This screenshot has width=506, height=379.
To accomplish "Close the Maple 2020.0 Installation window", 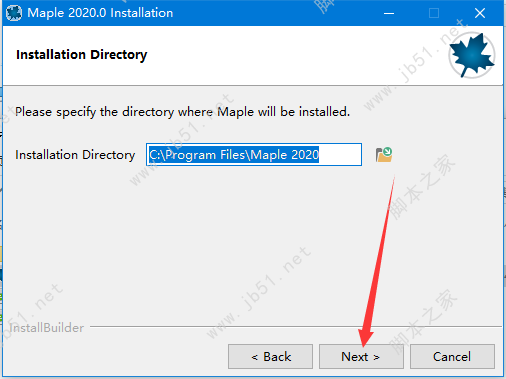I will [480, 13].
